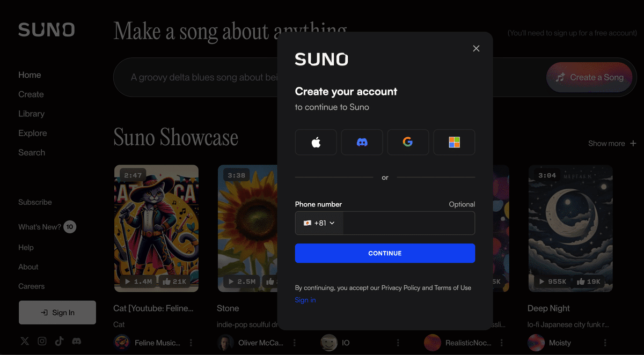Sign up with the Apple icon
The height and width of the screenshot is (355, 644).
[x=316, y=142]
